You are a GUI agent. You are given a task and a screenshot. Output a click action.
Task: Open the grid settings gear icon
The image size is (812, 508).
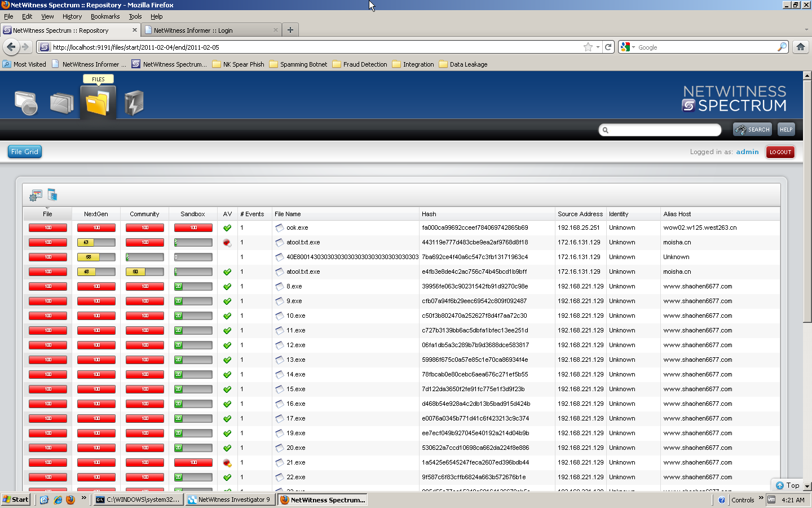point(36,195)
